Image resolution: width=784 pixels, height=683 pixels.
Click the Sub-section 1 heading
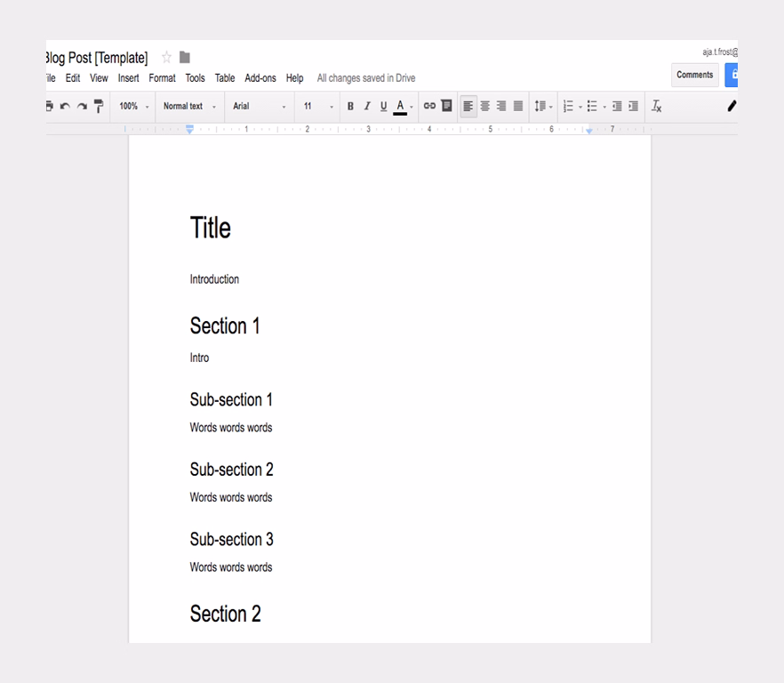click(x=231, y=400)
